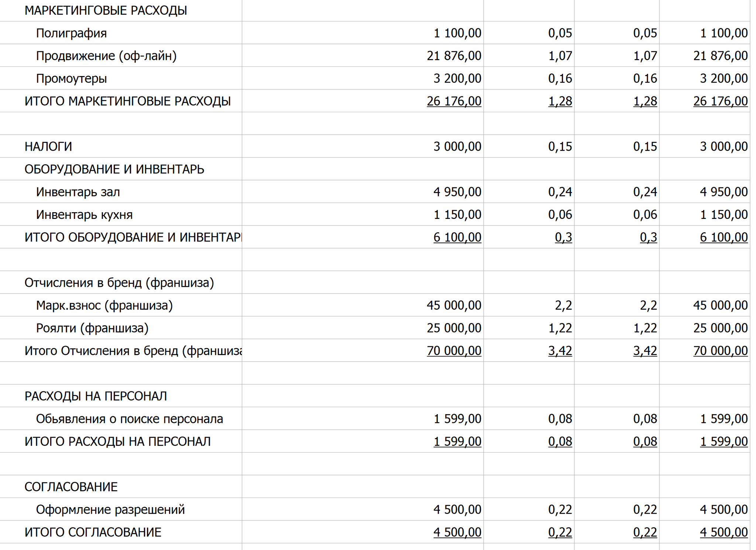Image resolution: width=756 pixels, height=550 pixels.
Task: Click the Инвентарь кухня row label
Action: (x=84, y=215)
